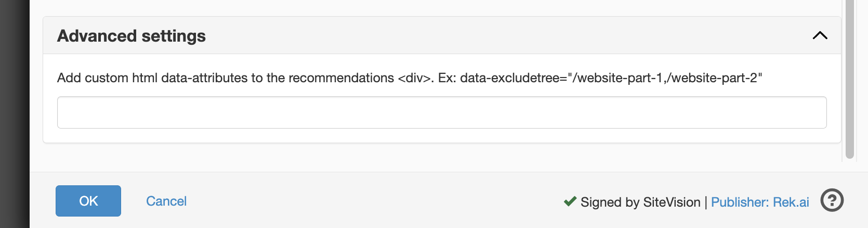Cancel the dialog via Cancel link
The width and height of the screenshot is (868, 228).
pos(166,201)
